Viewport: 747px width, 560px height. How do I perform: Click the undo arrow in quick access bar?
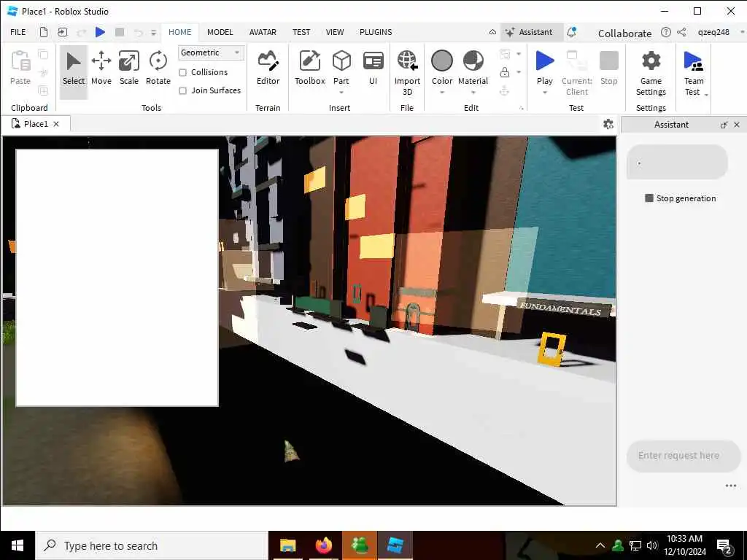[138, 32]
